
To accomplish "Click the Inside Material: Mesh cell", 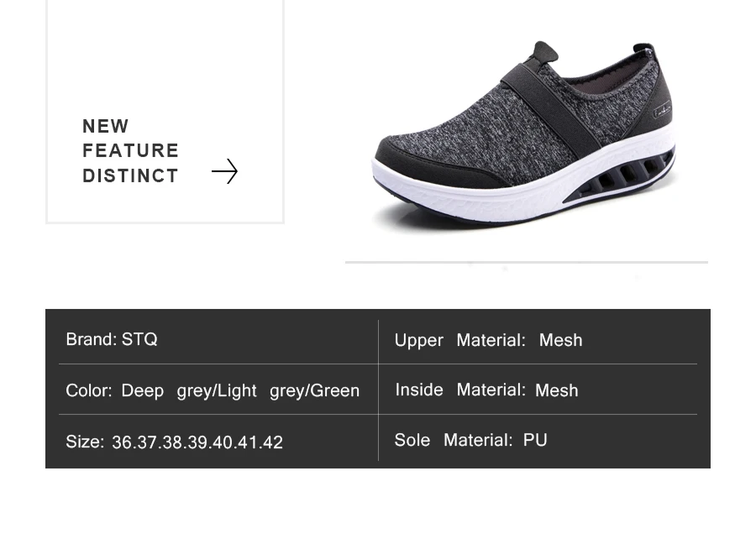I will [x=538, y=390].
